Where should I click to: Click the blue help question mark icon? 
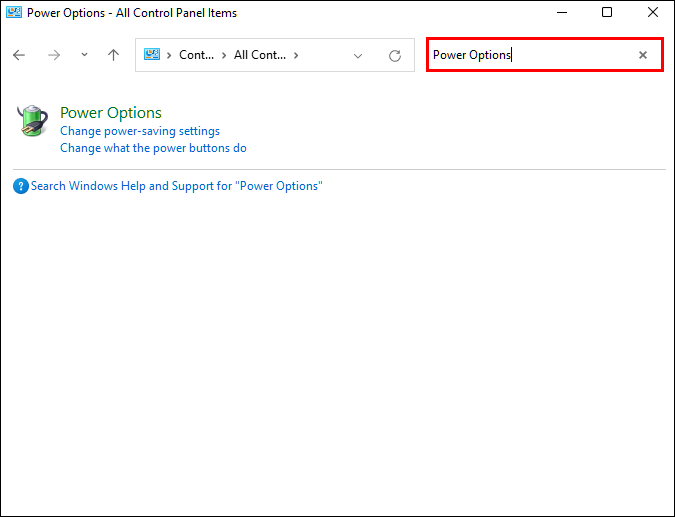coord(21,186)
